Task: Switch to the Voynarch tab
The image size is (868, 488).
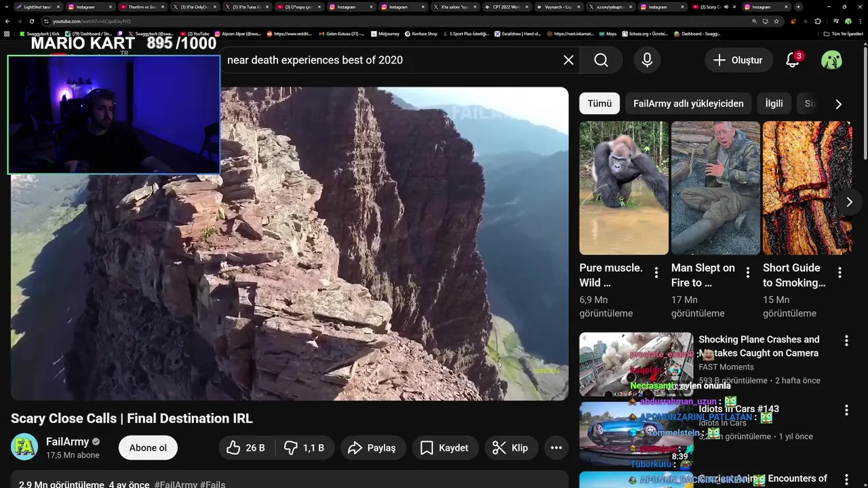Action: click(x=558, y=7)
